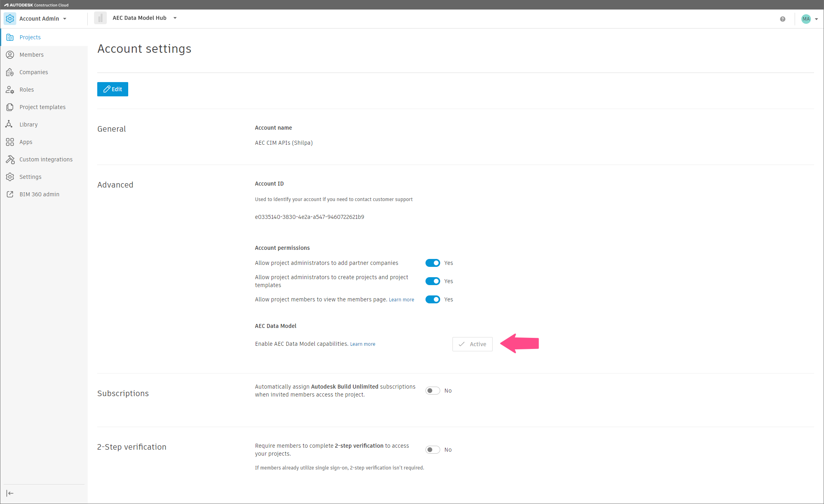Viewport: 824px width, 504px height.
Task: Enable 2-step verification requirement toggle
Action: (x=432, y=450)
